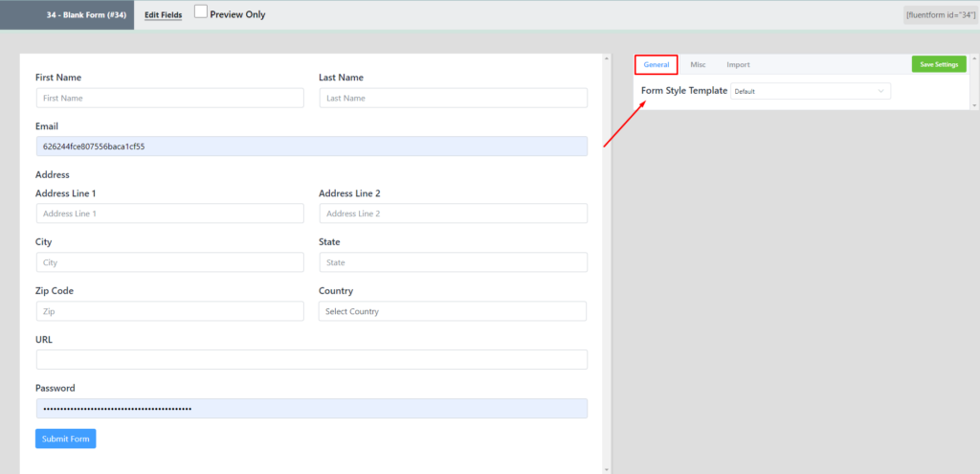Open the Select Country dropdown

(453, 311)
